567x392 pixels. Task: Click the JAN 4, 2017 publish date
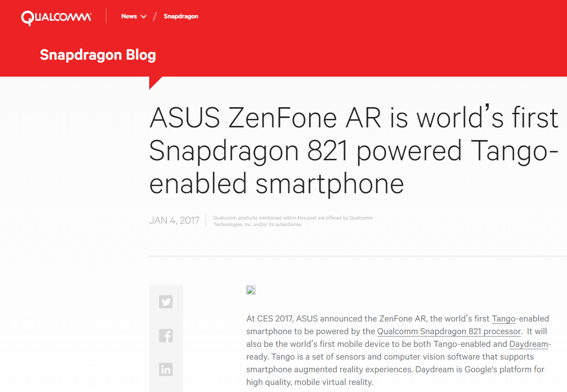coord(174,220)
